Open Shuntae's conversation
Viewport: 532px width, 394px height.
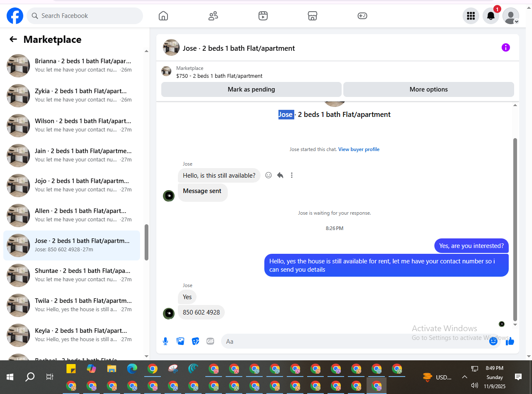pyautogui.click(x=71, y=275)
